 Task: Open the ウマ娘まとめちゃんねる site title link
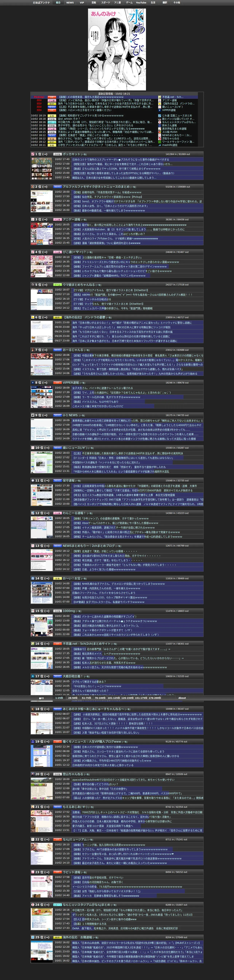point(79,285)
